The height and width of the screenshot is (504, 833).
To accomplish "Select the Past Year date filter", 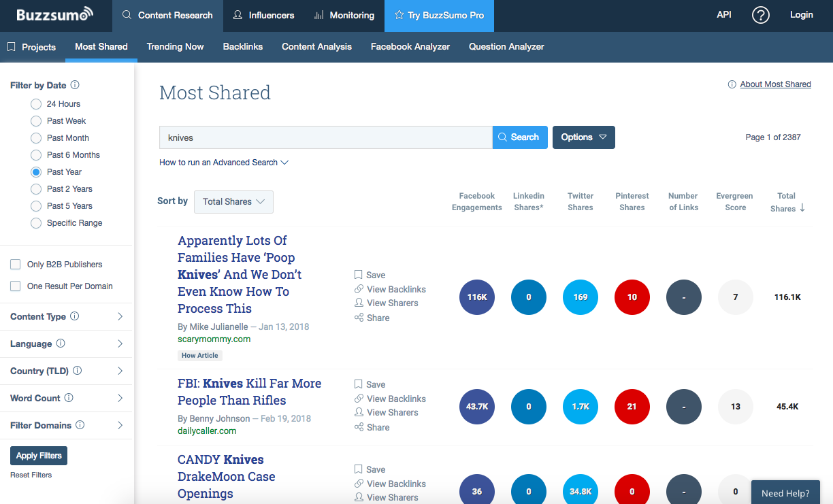I will point(36,172).
